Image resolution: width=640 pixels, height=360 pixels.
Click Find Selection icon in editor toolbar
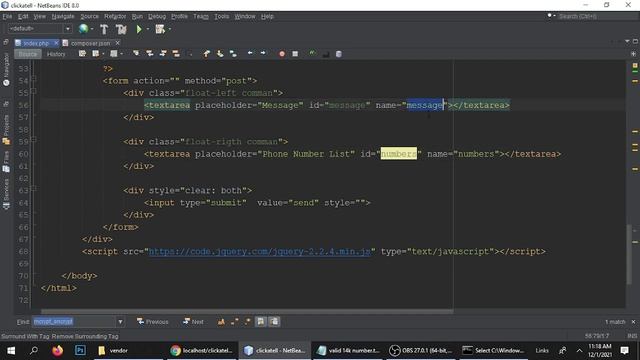(x=136, y=53)
